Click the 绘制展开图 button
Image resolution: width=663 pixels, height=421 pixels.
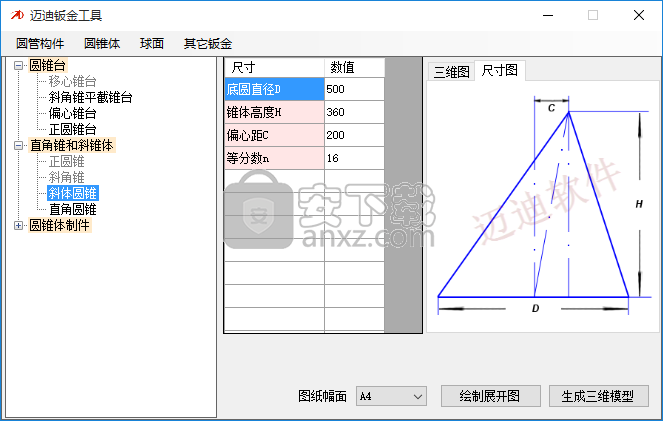(490, 396)
